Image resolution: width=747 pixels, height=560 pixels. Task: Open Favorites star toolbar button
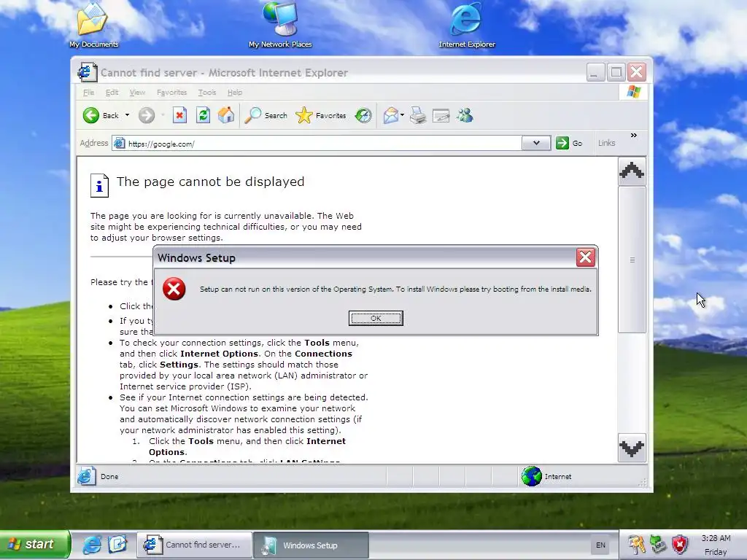click(321, 115)
